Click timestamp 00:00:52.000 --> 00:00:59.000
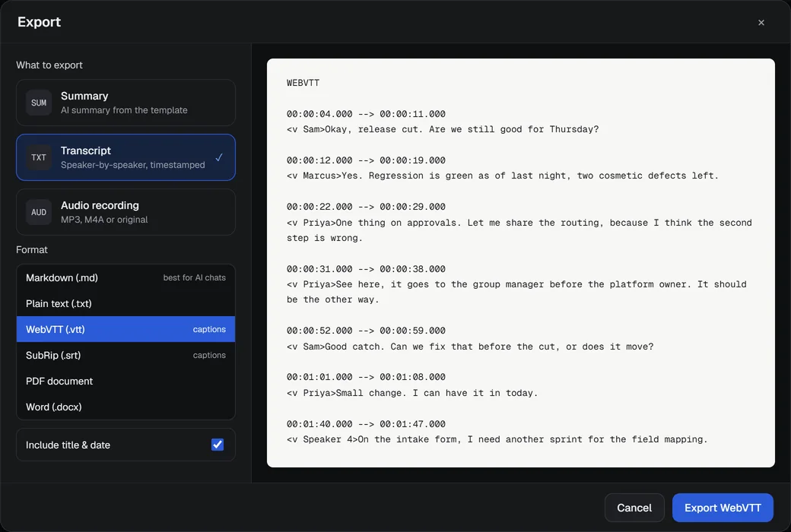This screenshot has height=532, width=791. (x=366, y=331)
